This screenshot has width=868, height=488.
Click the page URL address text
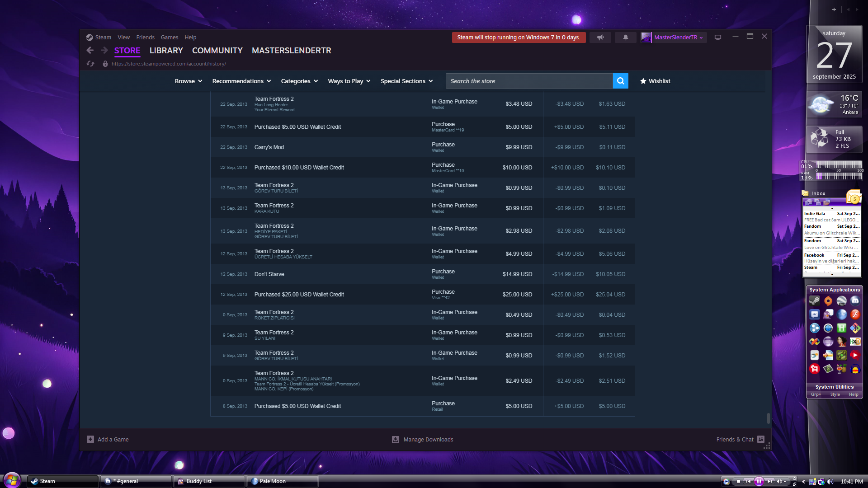point(169,64)
